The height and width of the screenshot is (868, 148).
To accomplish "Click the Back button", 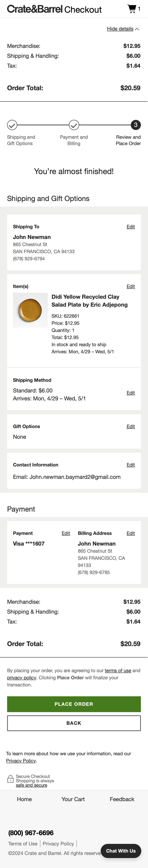I will (x=74, y=723).
